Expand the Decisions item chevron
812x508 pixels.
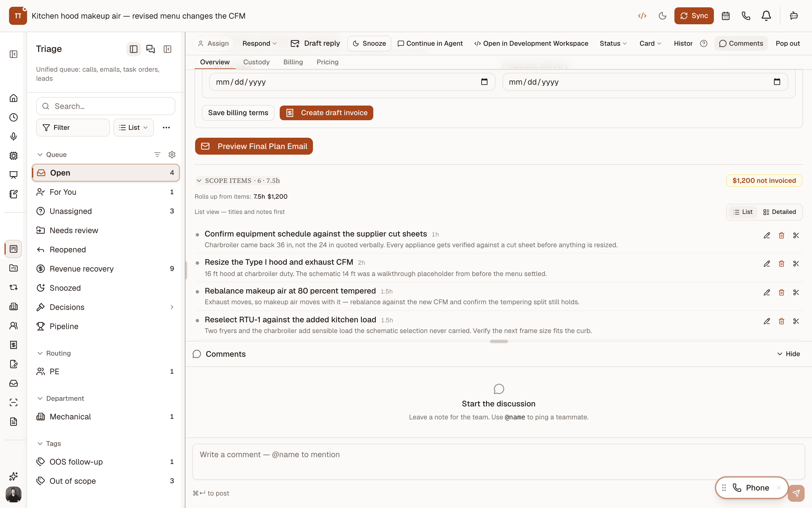tap(172, 307)
